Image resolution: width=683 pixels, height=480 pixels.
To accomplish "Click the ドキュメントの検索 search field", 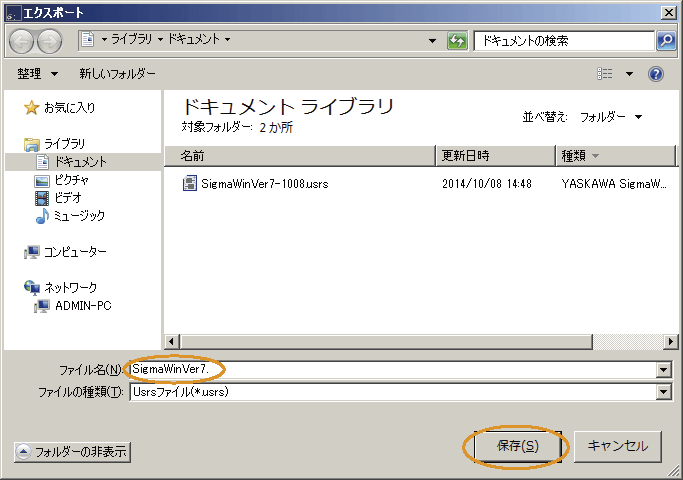I will coord(565,41).
